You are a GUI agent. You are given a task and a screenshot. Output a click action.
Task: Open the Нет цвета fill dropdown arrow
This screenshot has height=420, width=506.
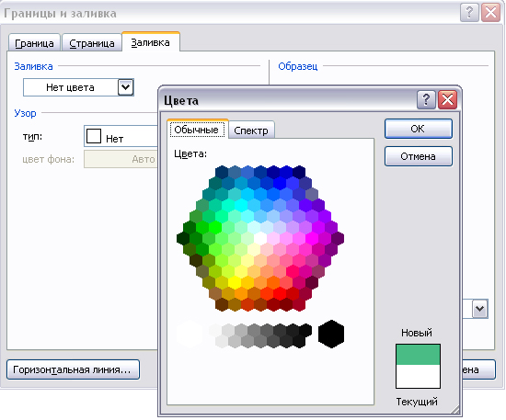[125, 87]
